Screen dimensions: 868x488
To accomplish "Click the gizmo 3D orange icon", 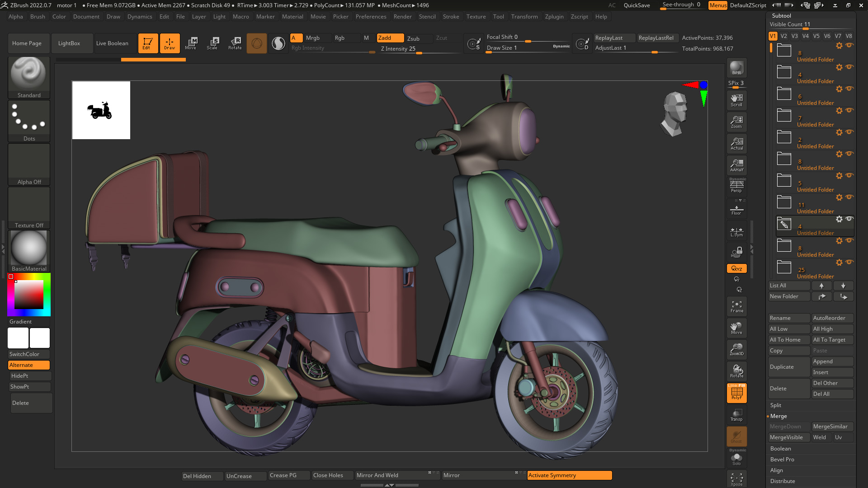I will point(257,43).
